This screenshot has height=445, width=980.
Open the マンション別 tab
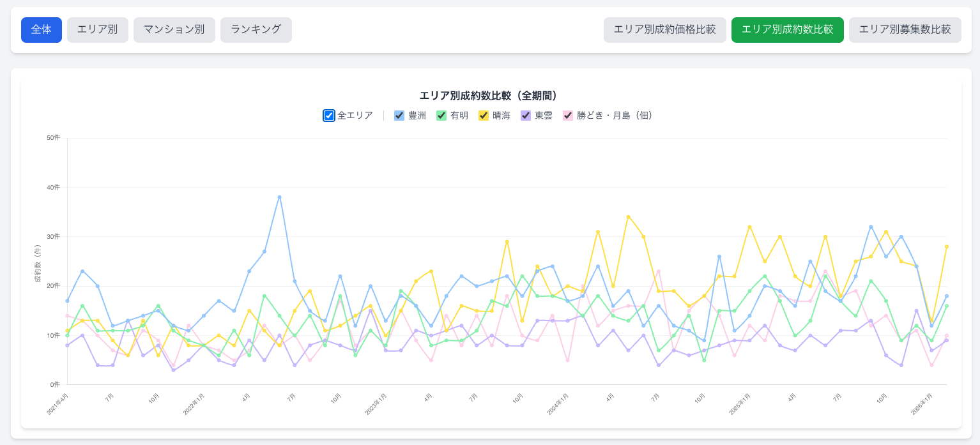pyautogui.click(x=174, y=30)
